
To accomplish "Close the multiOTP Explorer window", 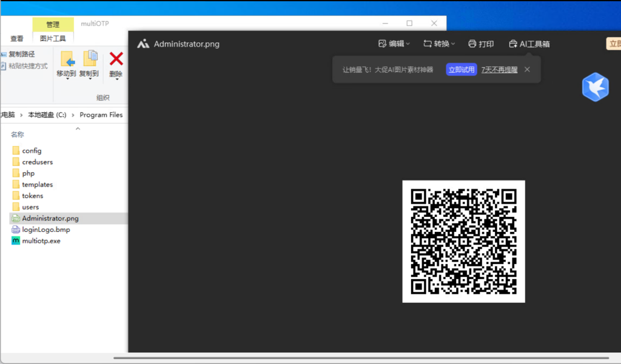I will tap(434, 24).
